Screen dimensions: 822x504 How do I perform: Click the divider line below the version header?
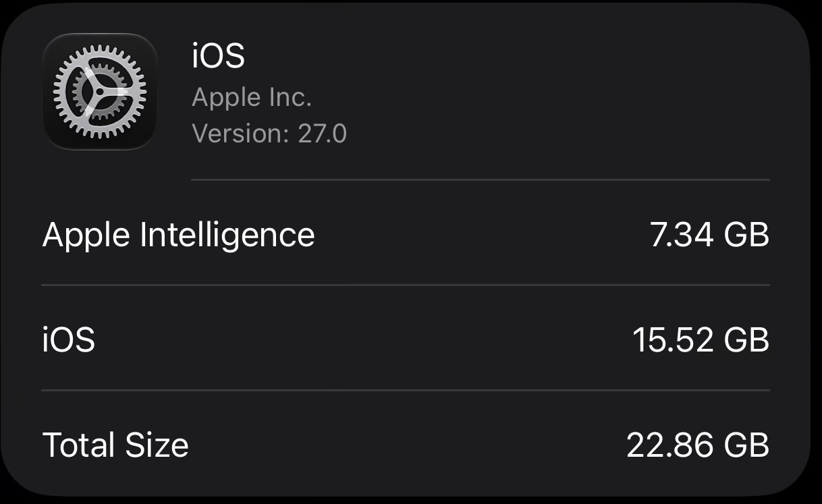pyautogui.click(x=481, y=180)
